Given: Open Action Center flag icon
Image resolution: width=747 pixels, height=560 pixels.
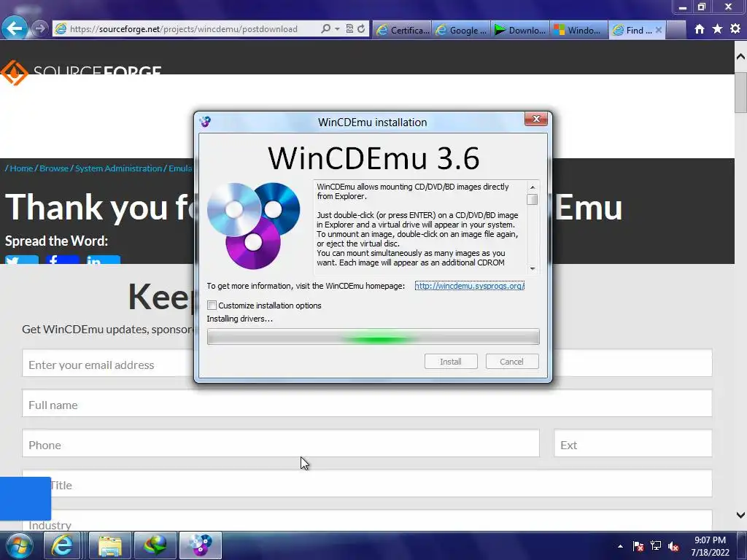Looking at the screenshot, I should (x=638, y=546).
